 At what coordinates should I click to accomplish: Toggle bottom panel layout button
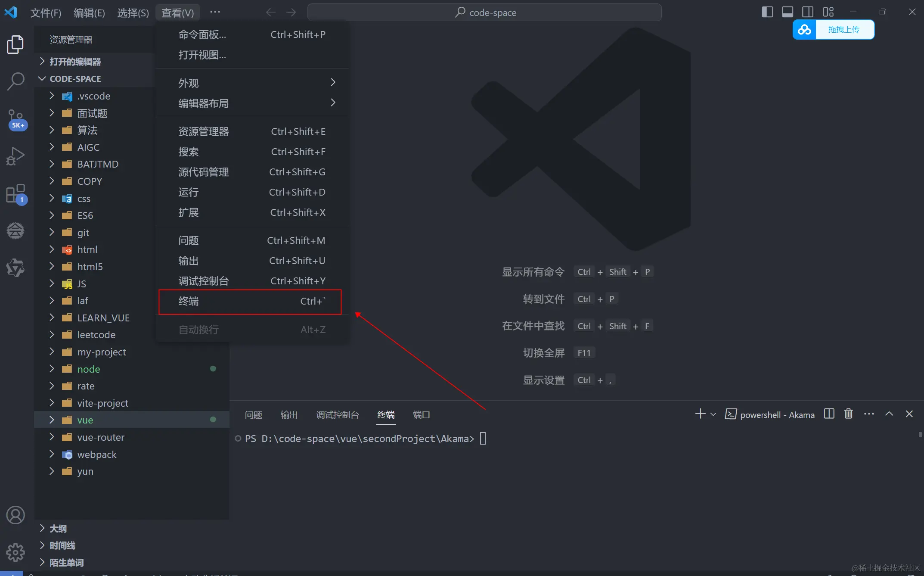tap(788, 12)
